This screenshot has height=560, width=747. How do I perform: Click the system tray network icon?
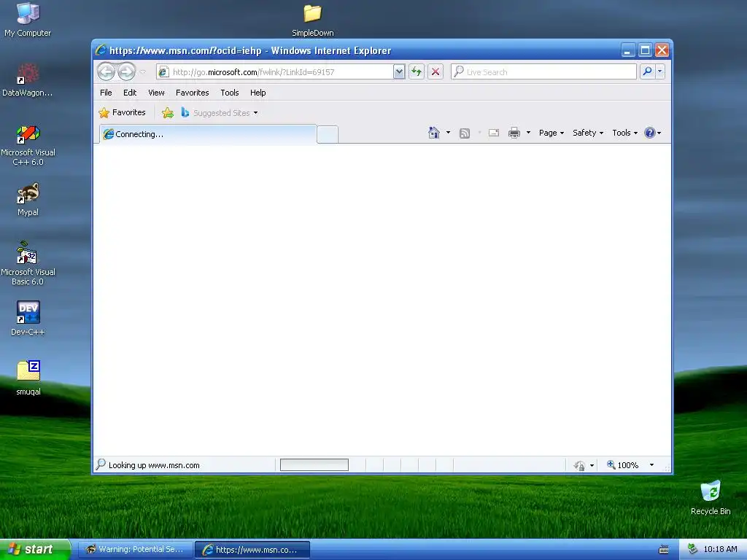(692, 550)
